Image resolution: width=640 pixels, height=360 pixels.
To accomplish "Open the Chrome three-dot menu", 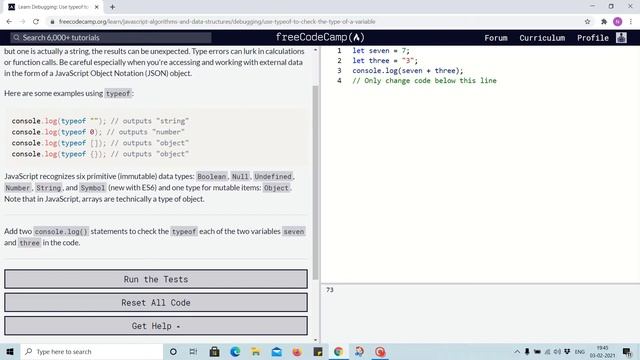I will coord(631,22).
